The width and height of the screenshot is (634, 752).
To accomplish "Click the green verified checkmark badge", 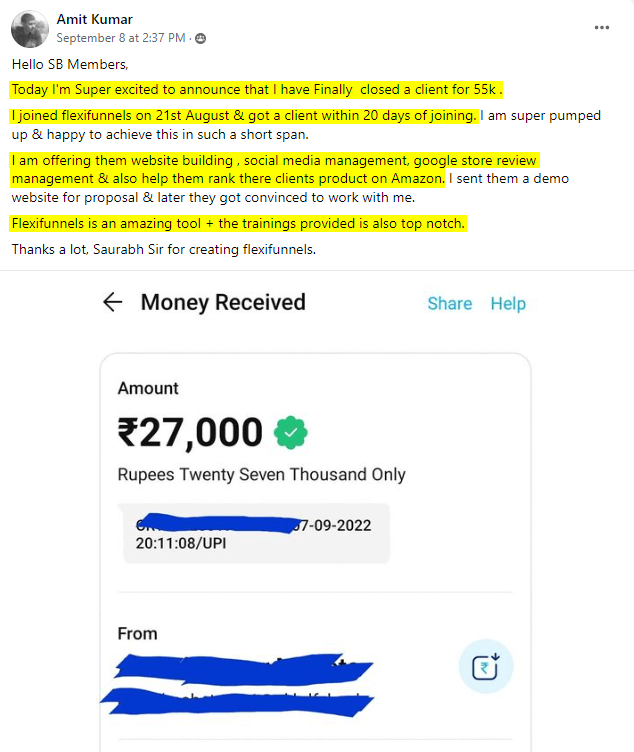I will (x=290, y=432).
